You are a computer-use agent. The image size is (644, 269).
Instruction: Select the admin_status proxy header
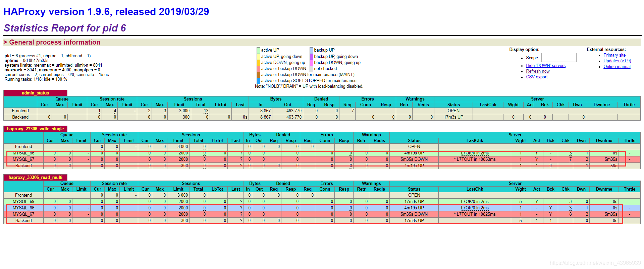pos(35,93)
